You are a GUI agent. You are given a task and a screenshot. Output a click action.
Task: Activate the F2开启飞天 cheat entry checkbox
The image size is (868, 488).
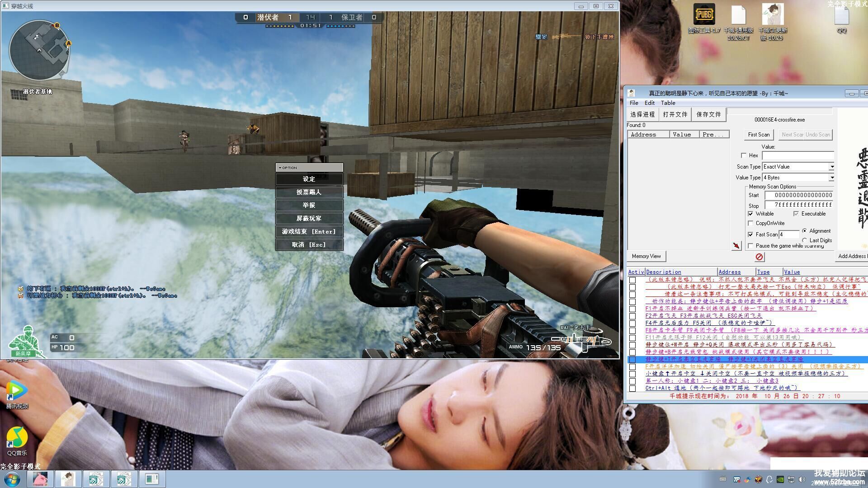pos(632,316)
